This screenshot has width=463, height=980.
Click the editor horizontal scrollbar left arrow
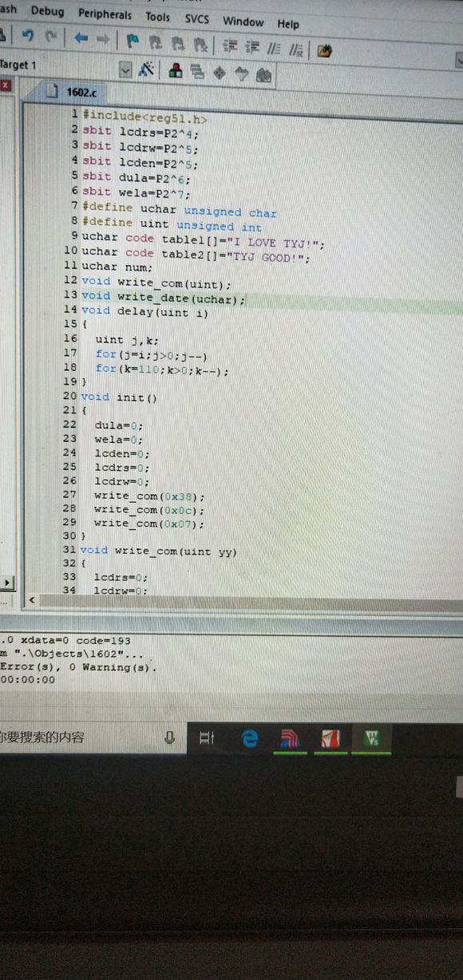33,599
